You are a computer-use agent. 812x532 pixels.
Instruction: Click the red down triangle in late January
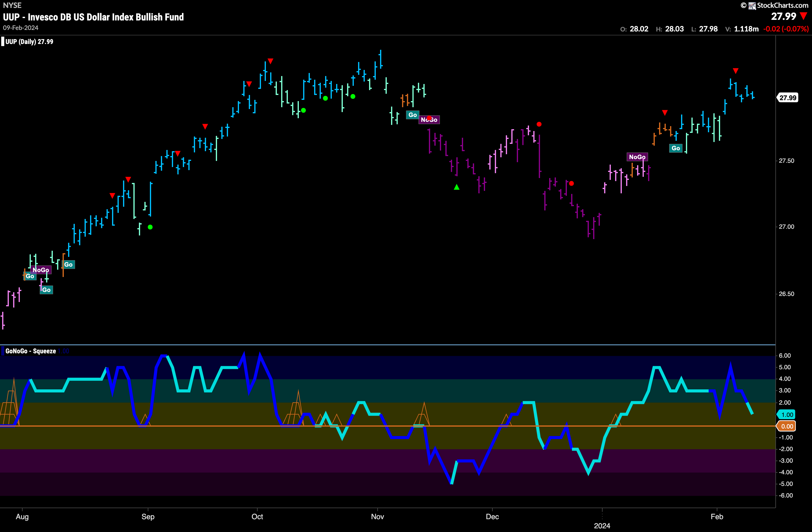pyautogui.click(x=665, y=113)
